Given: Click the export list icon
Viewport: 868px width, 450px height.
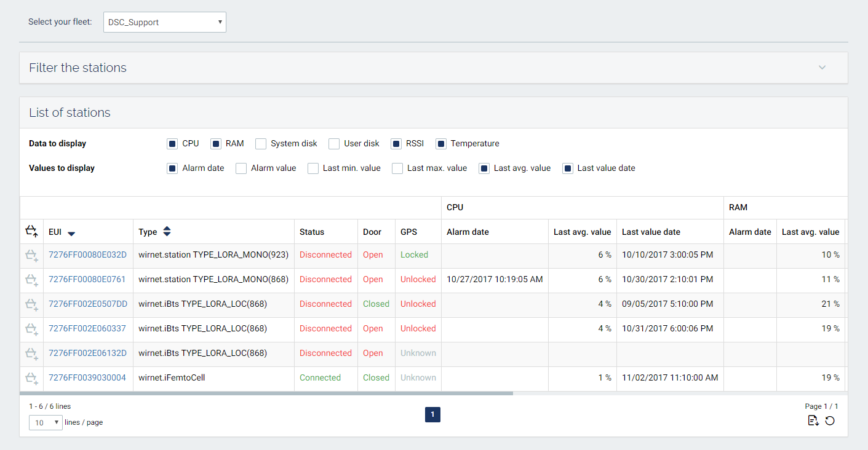Looking at the screenshot, I should pos(813,420).
